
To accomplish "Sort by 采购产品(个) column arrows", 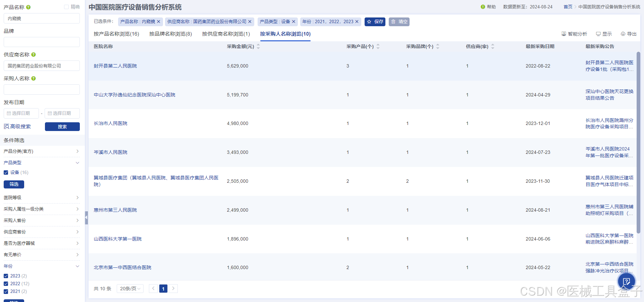I will tap(378, 46).
